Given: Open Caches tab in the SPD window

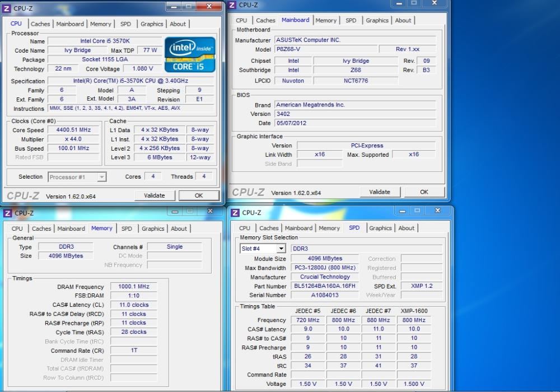Looking at the screenshot, I should click(x=269, y=228).
